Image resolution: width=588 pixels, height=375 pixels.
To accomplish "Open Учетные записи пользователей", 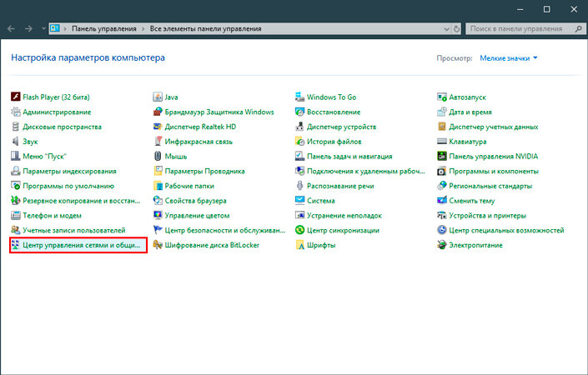I will coord(68,230).
